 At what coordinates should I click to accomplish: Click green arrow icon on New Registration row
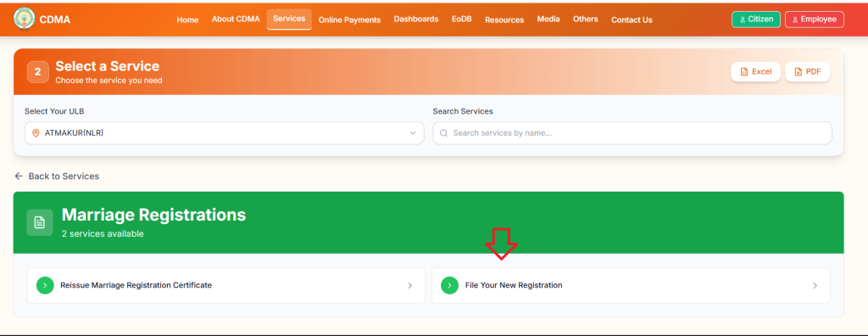449,286
